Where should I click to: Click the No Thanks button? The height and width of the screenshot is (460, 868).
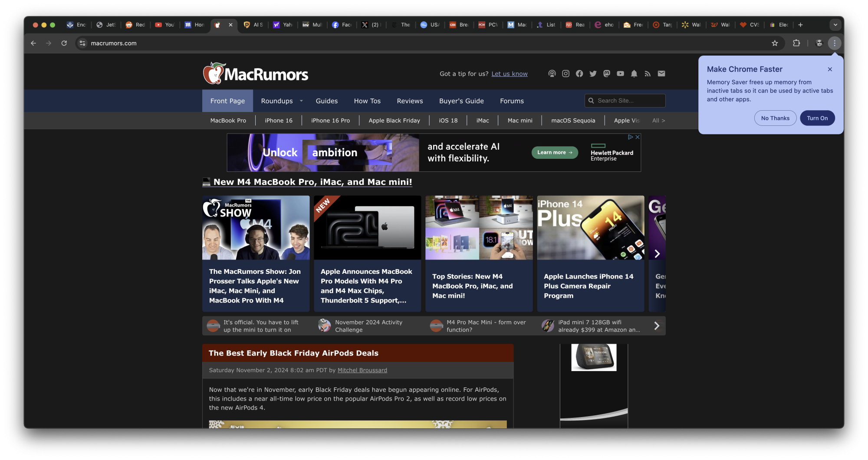pos(775,118)
